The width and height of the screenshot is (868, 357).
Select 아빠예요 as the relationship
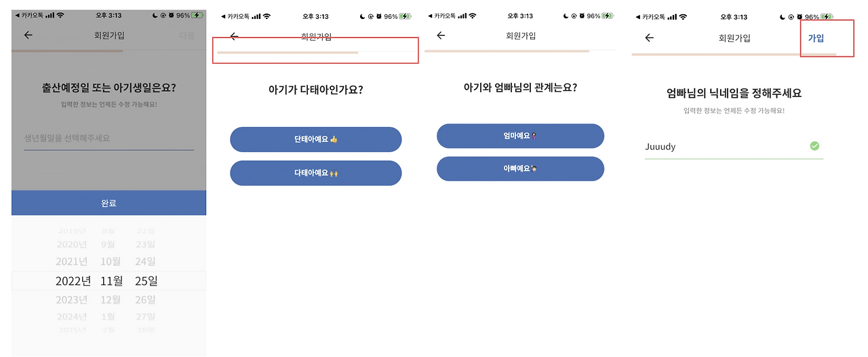(520, 169)
